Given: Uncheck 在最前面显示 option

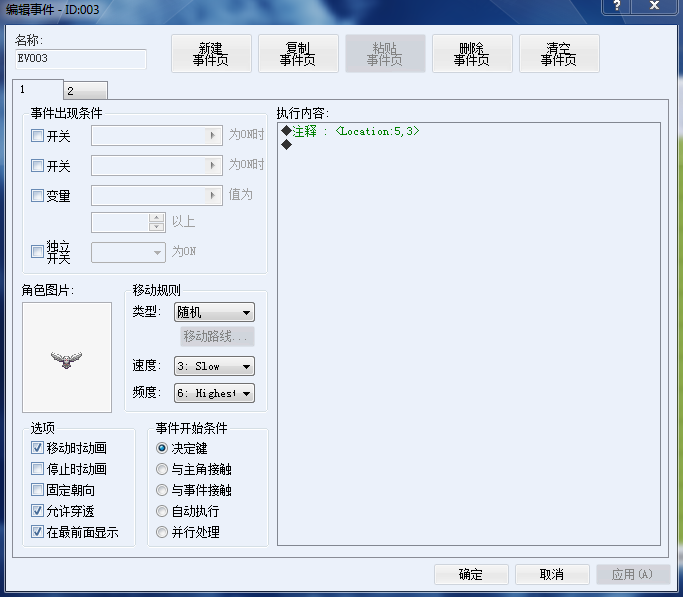Looking at the screenshot, I should tap(37, 532).
